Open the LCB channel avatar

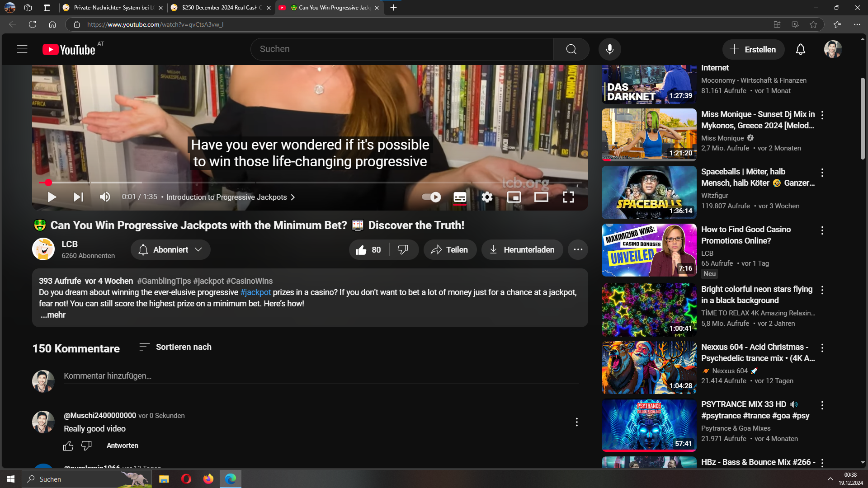[x=43, y=249]
